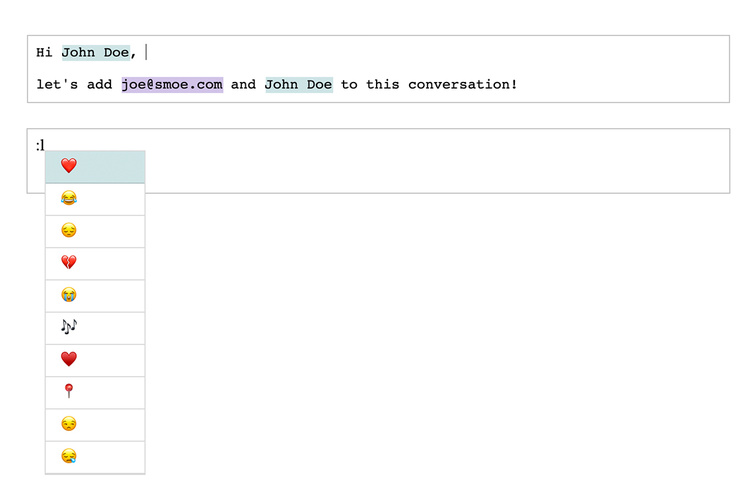Choose the tears of joy face emoji

pyautogui.click(x=95, y=199)
